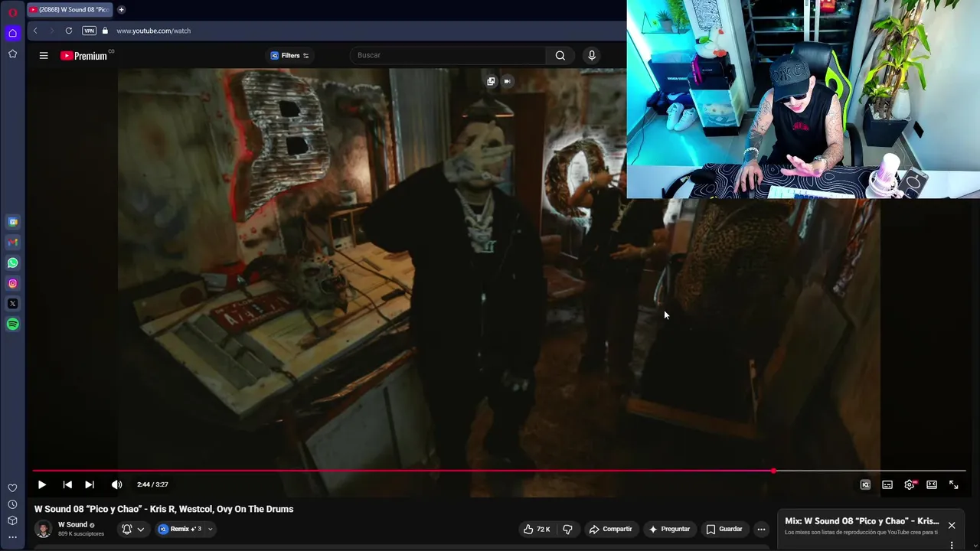Skip to the previous video
This screenshot has width=980, height=551.
pyautogui.click(x=67, y=484)
